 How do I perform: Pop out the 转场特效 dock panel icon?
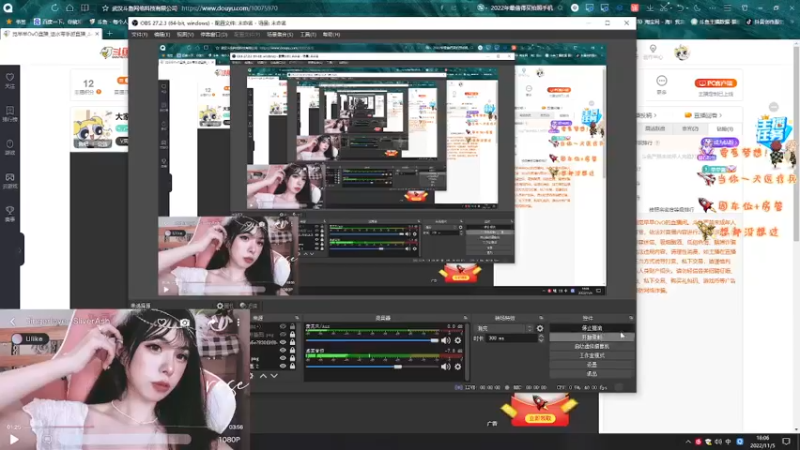coord(541,318)
